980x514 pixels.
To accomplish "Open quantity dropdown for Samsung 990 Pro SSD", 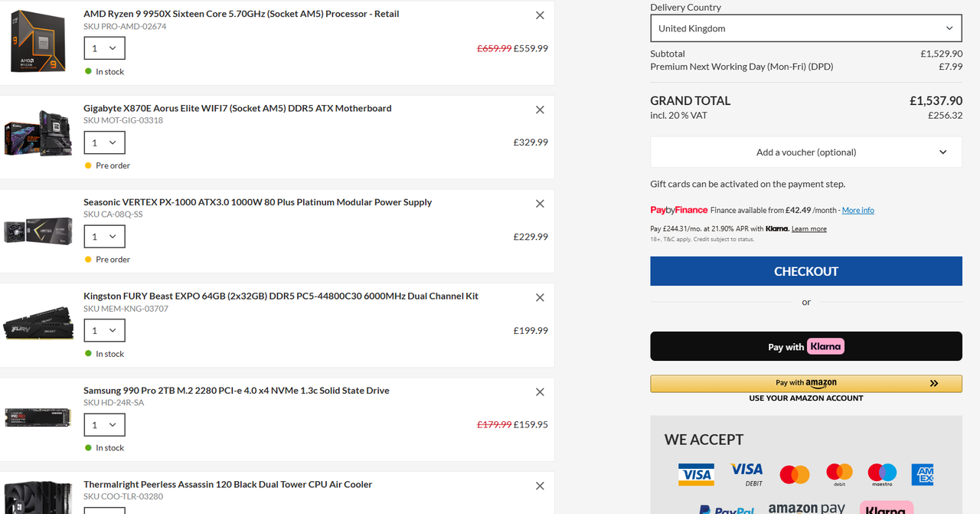I will click(x=104, y=425).
